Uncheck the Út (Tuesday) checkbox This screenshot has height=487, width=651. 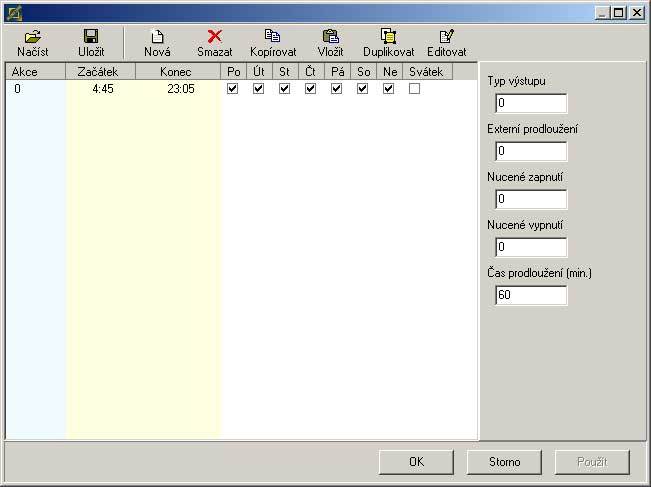[x=258, y=88]
